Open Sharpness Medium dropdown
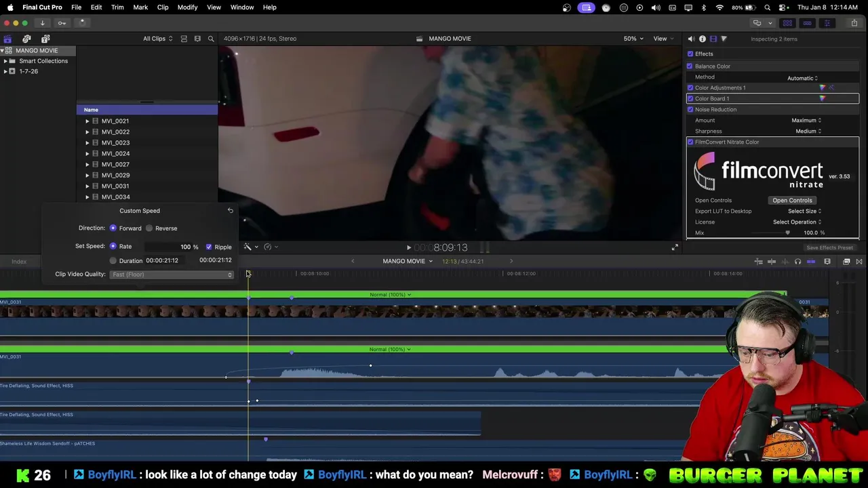Image resolution: width=868 pixels, height=488 pixels. 808,131
